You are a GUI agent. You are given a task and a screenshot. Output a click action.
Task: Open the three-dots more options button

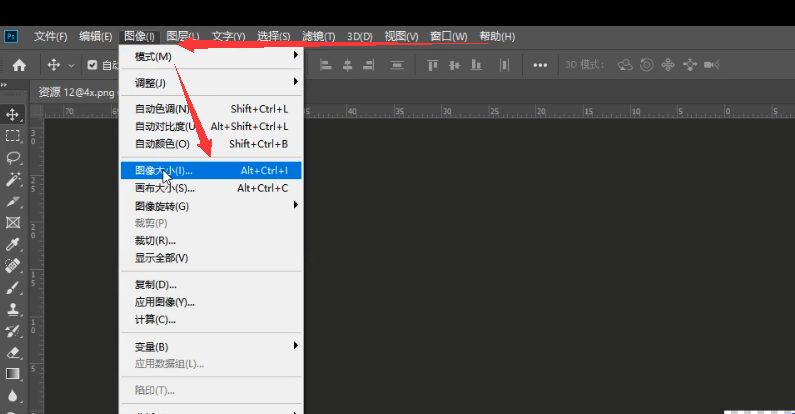(x=540, y=65)
